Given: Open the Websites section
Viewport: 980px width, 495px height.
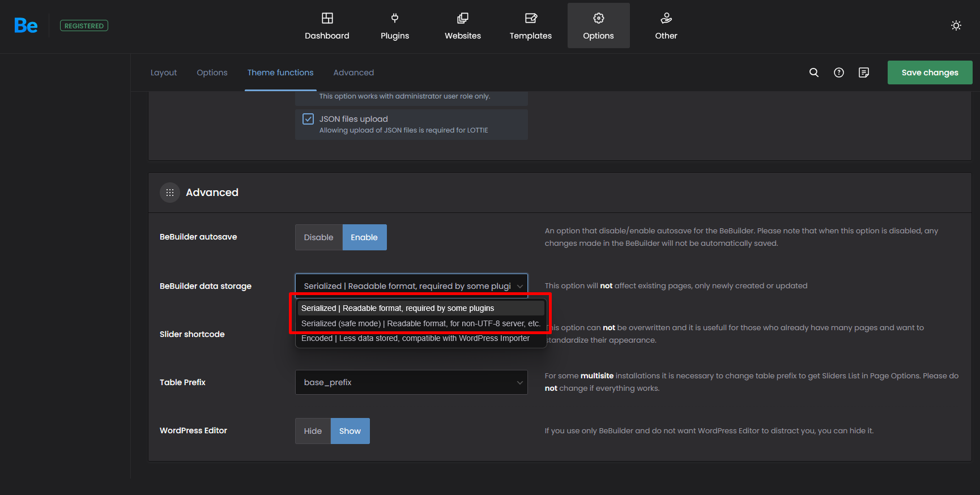Looking at the screenshot, I should coord(462,26).
